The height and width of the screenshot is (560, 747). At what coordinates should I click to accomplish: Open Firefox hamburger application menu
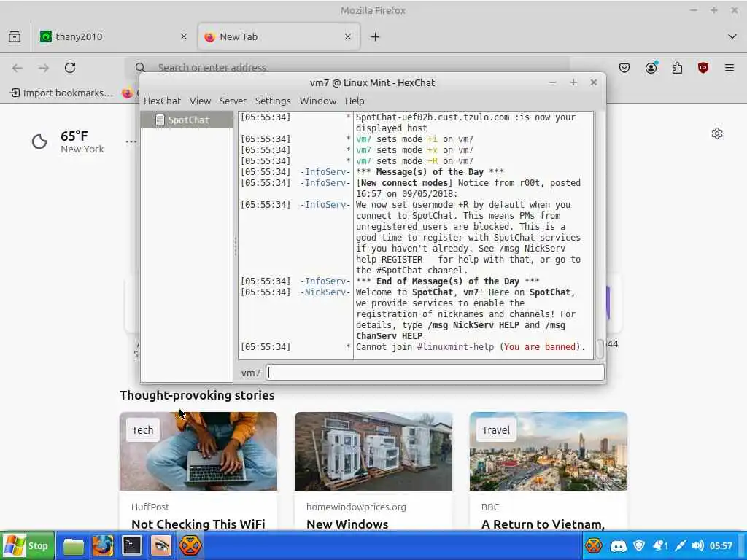[729, 68]
